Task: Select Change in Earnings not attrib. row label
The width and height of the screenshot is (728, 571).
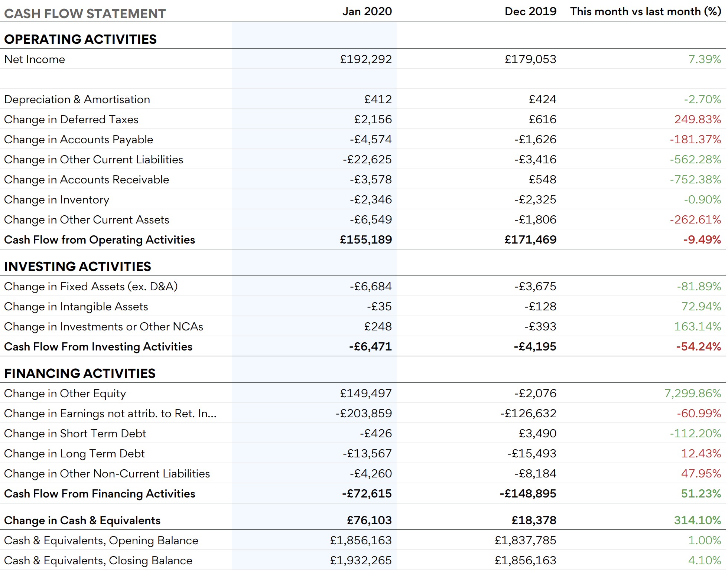Action: 110,414
